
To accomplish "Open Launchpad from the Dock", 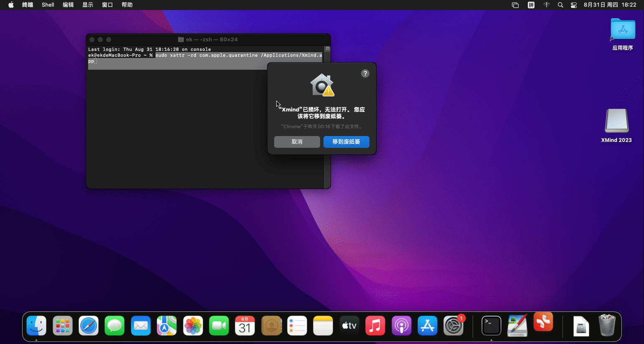I will click(63, 326).
